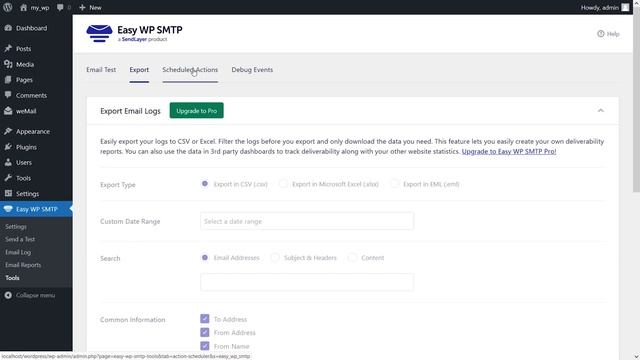This screenshot has width=640, height=360.
Task: Click the Easy WP SMTP logo
Action: 134,33
